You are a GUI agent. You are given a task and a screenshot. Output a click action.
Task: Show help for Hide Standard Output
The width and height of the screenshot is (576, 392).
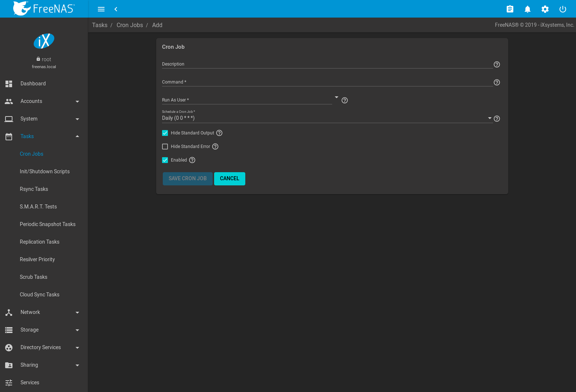(x=219, y=133)
